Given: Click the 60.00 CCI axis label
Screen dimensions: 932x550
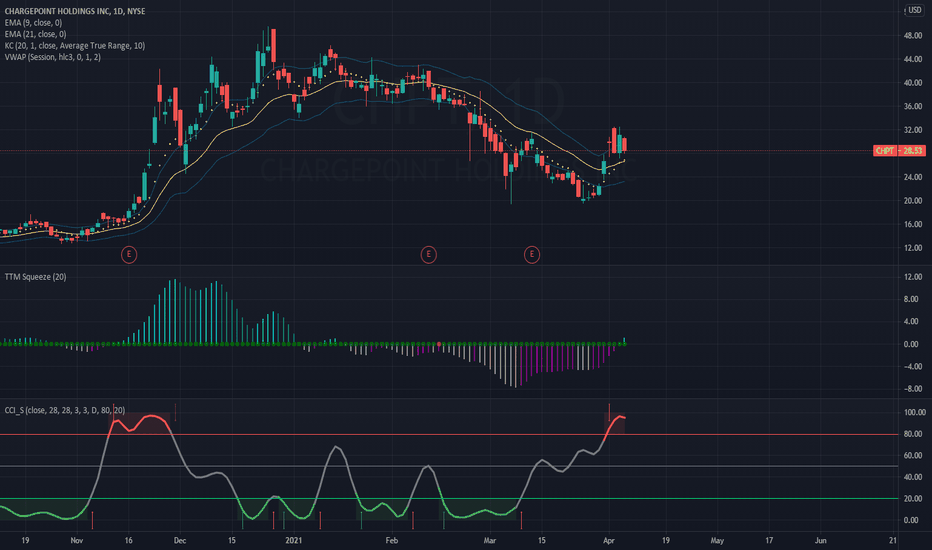Looking at the screenshot, I should click(x=913, y=455).
